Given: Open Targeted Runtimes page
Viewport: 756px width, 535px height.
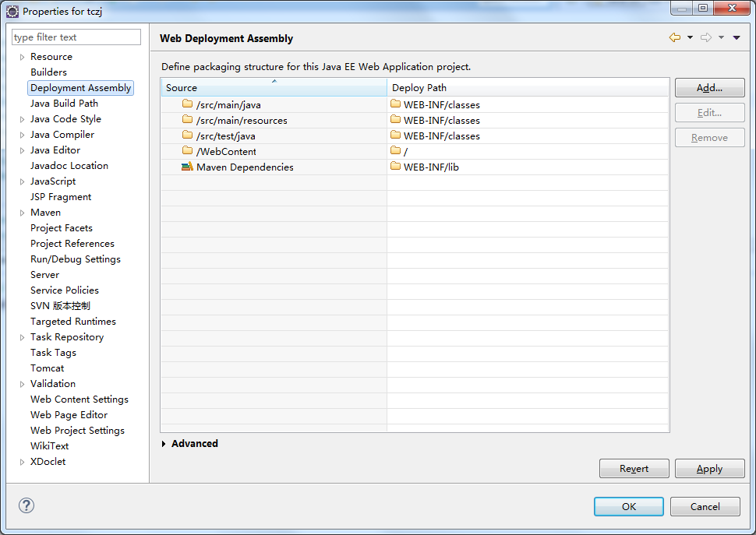Looking at the screenshot, I should point(72,321).
